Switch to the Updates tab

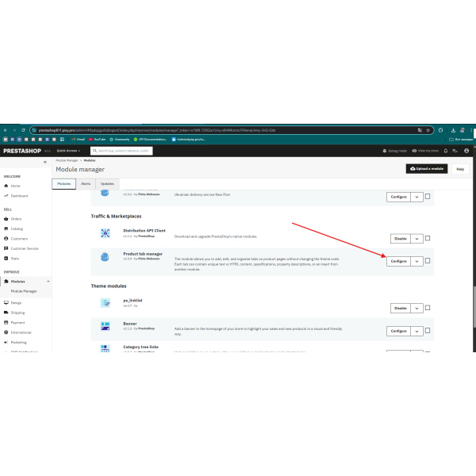[x=107, y=184]
